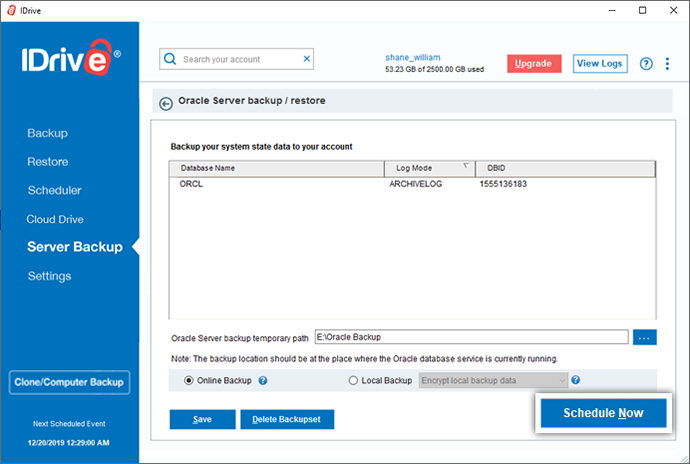
Task: Click the Oracle Server backup temporary path field
Action: coord(471,337)
